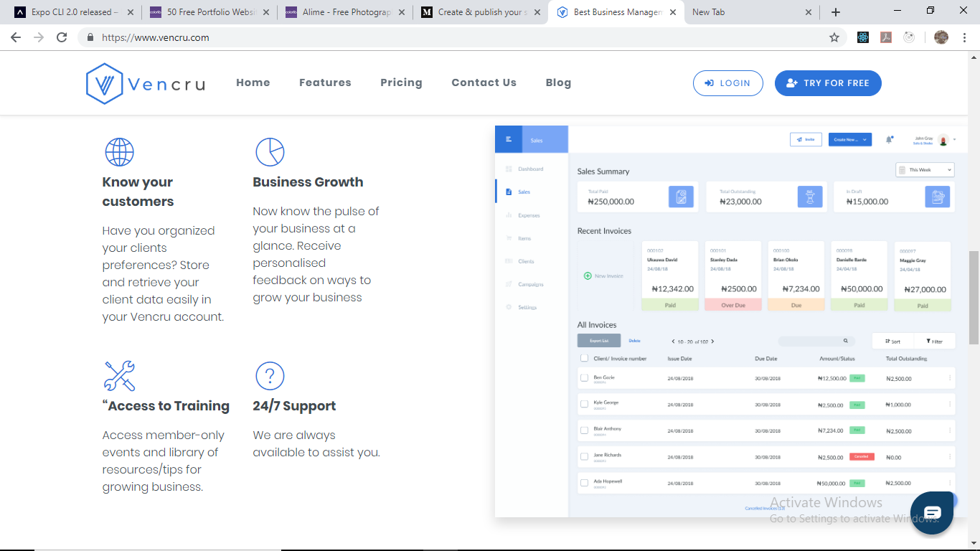The height and width of the screenshot is (551, 980).
Task: Bookmark this page with the star icon
Action: coord(834,37)
